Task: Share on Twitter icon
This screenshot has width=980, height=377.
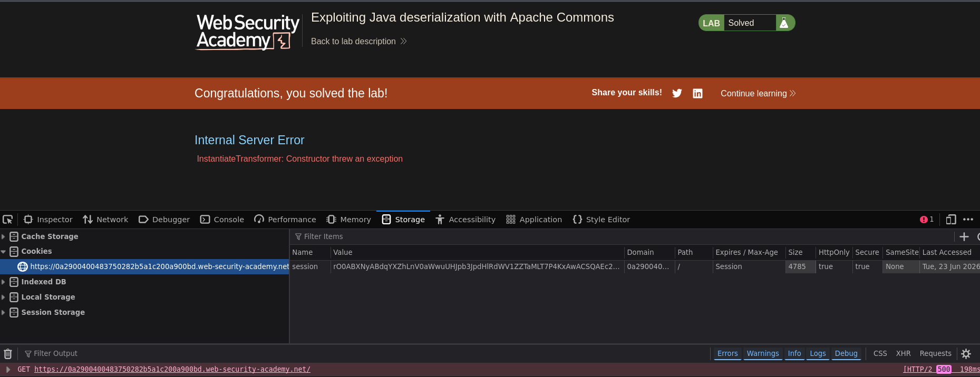Action: coord(677,94)
